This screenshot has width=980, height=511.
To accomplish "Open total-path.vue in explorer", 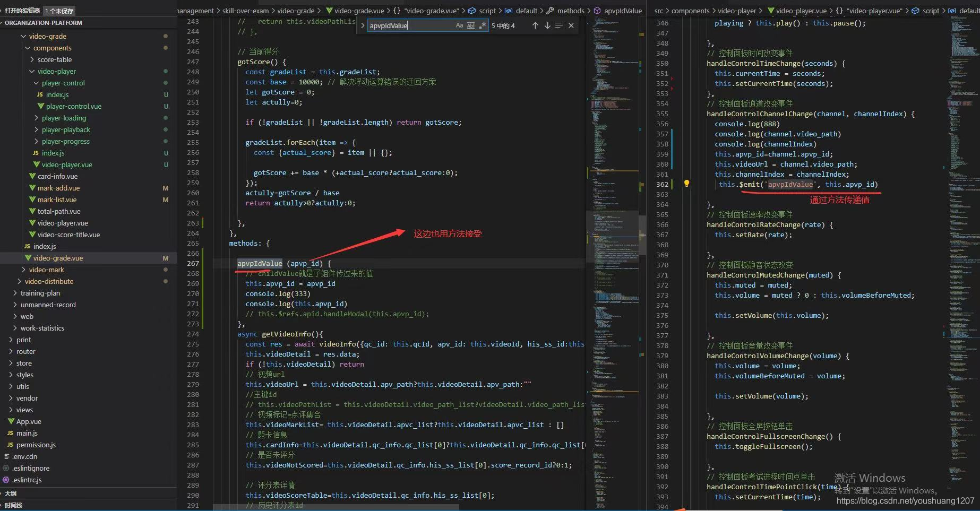I will tap(59, 211).
